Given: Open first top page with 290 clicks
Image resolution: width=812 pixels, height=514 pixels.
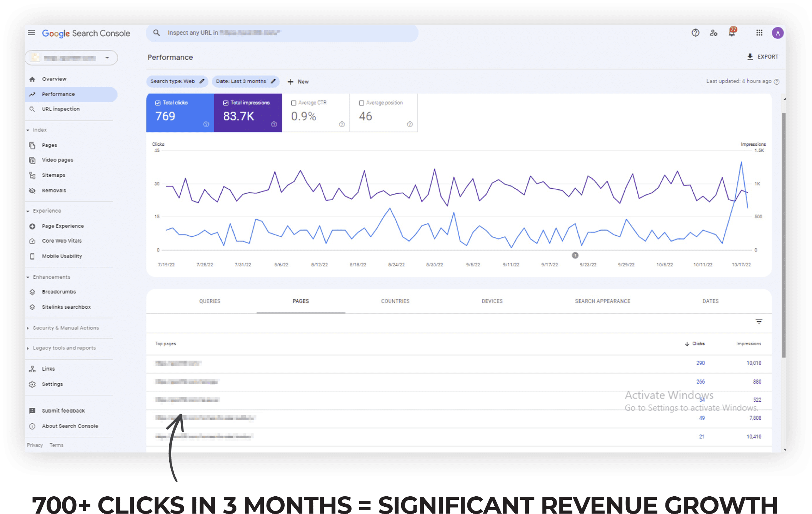Looking at the screenshot, I should click(459, 363).
